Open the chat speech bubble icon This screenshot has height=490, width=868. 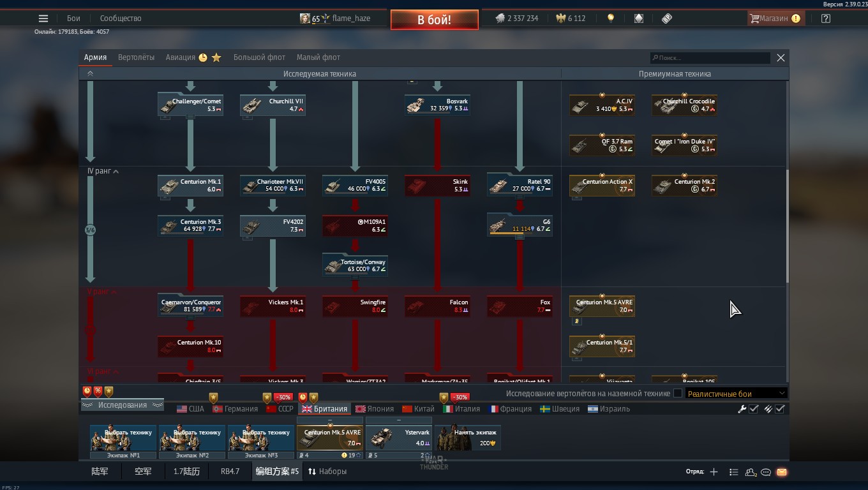tap(766, 472)
